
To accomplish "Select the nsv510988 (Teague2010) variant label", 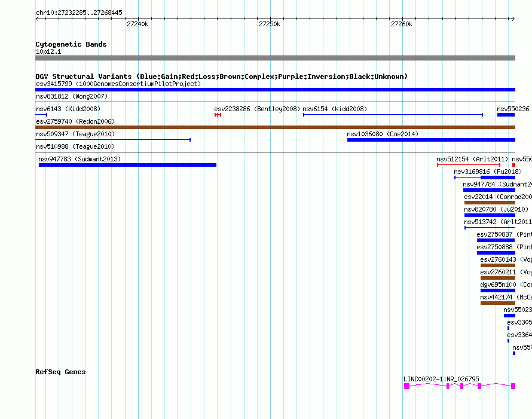I will (x=75, y=146).
